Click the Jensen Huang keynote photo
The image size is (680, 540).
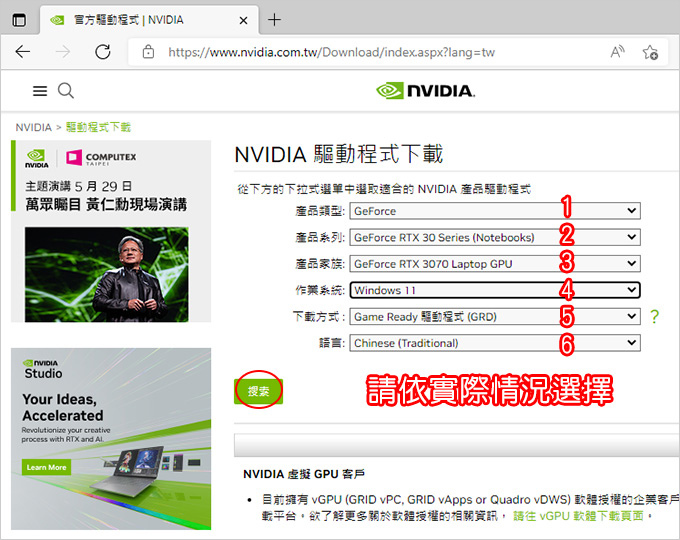pos(107,274)
